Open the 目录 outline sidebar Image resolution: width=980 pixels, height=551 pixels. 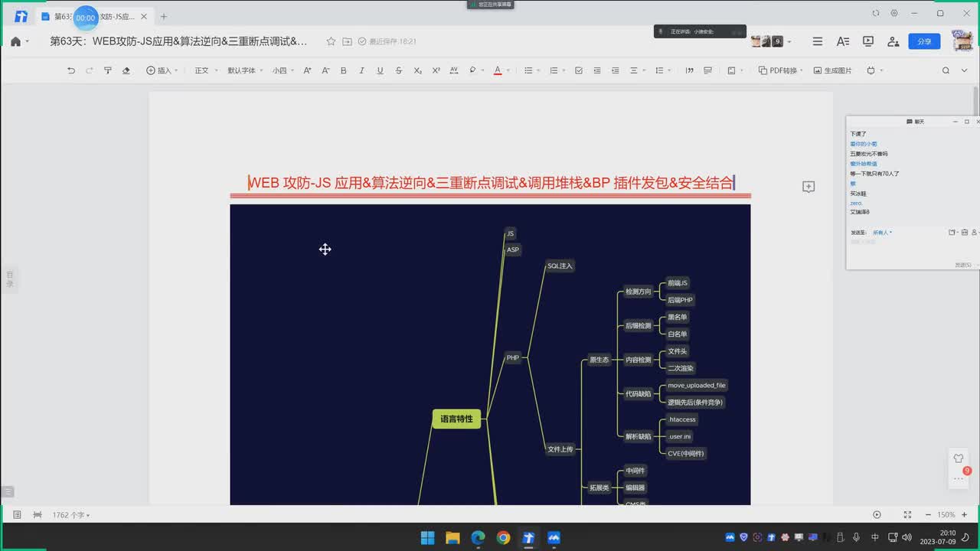pyautogui.click(x=10, y=279)
